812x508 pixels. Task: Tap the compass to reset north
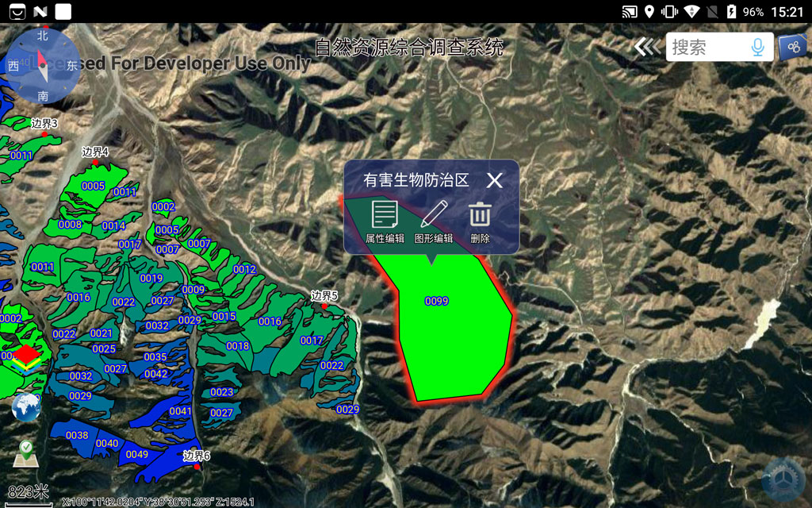[43, 66]
